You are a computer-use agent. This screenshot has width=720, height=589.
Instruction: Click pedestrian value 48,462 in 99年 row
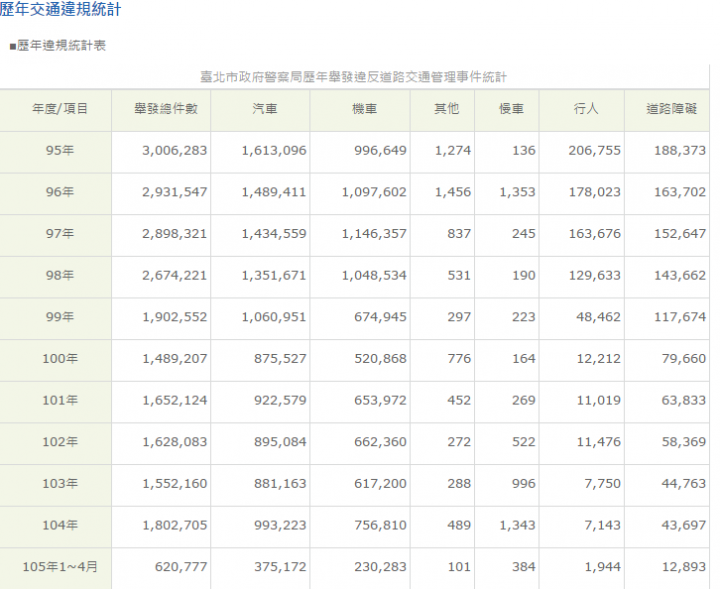click(599, 317)
